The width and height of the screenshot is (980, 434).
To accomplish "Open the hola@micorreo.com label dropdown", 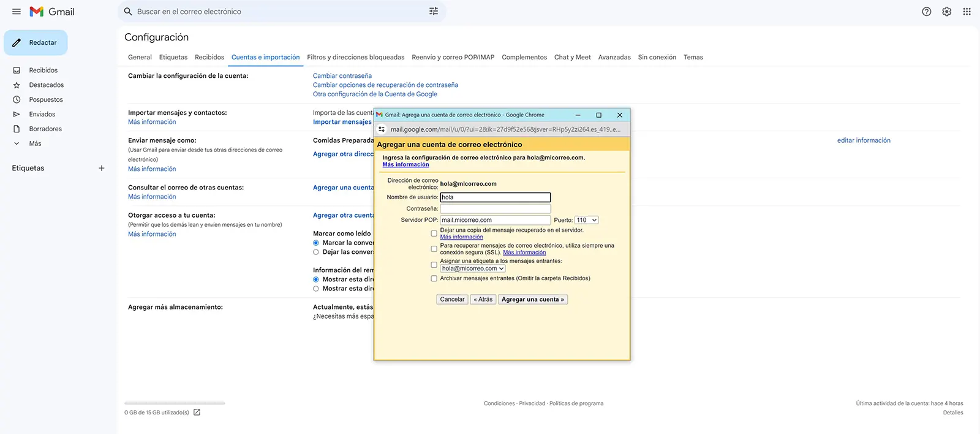I will (x=473, y=268).
